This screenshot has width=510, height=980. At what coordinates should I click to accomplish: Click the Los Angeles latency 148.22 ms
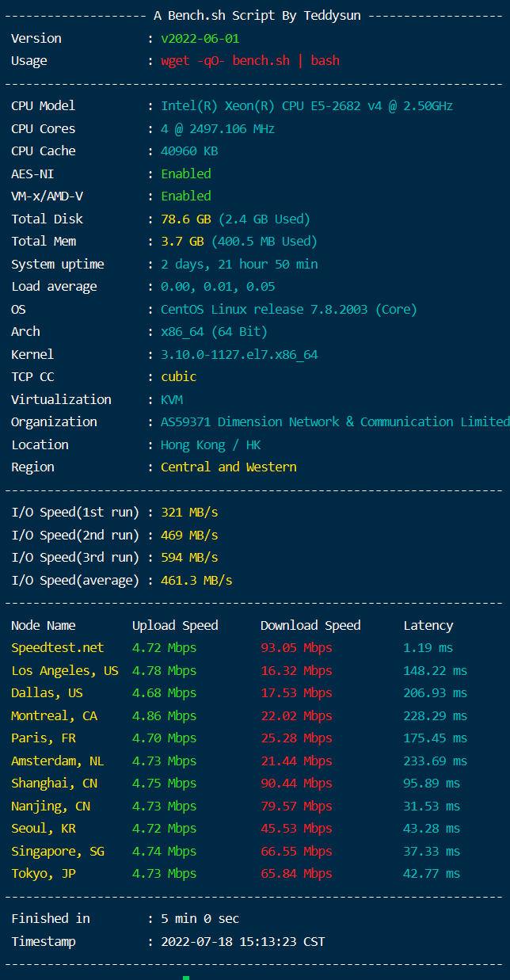tap(436, 670)
